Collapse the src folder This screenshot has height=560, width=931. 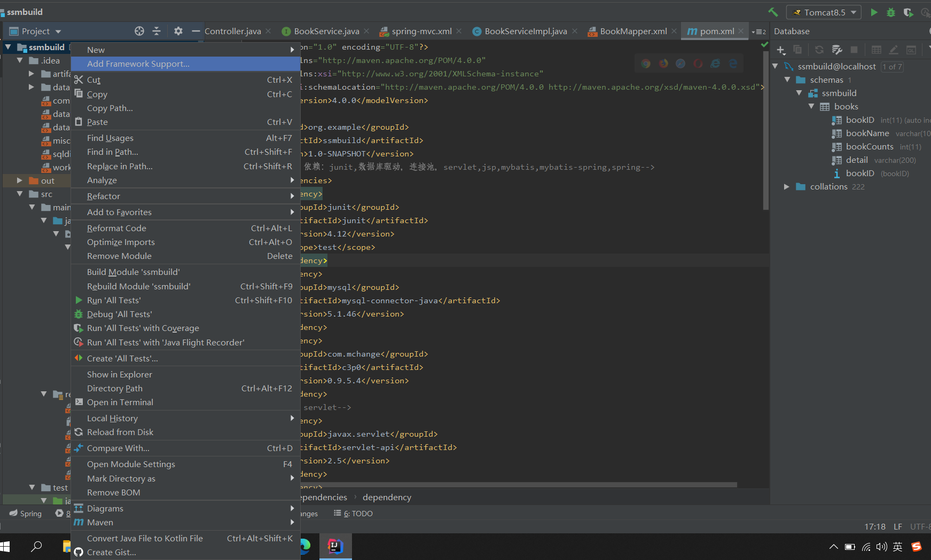[x=20, y=194]
